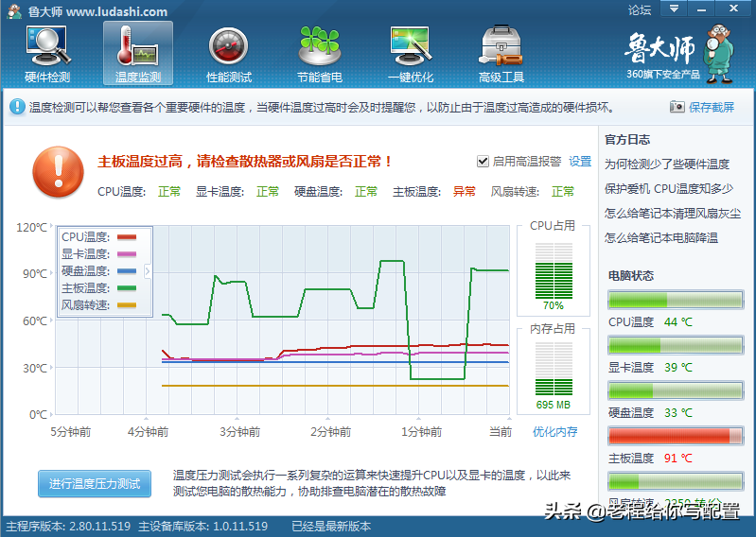The height and width of the screenshot is (537, 756).
Task: Click the 3分钟前 time axis label
Action: point(239,431)
